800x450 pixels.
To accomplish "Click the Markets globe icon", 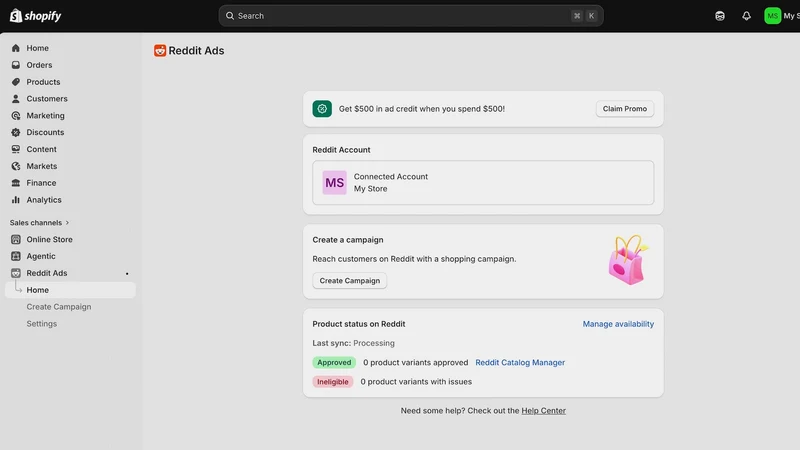I will pyautogui.click(x=16, y=166).
